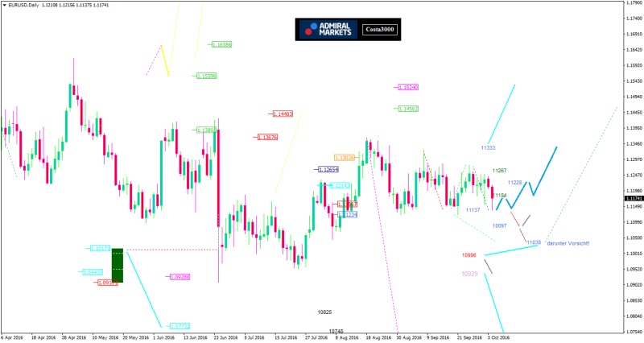Click the red 1.13676 price tag
Image resolution: width=644 pixels, height=343 pixels.
tap(267, 138)
